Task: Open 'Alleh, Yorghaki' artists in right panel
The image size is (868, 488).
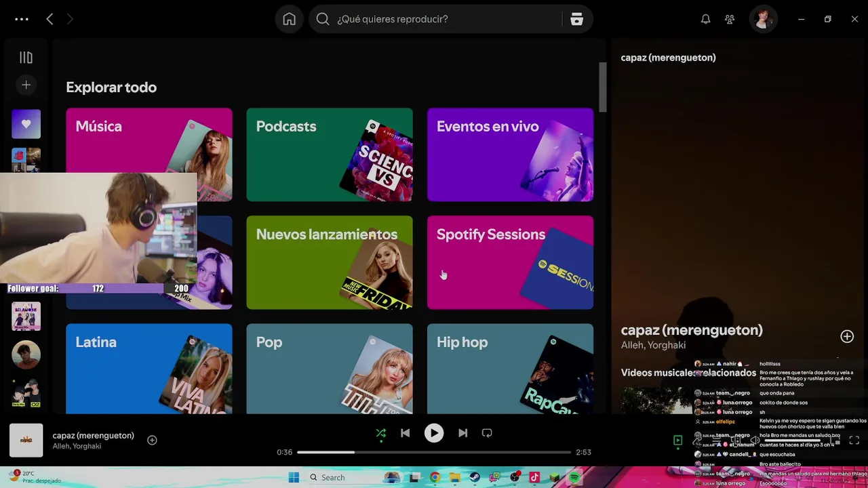Action: pos(653,345)
